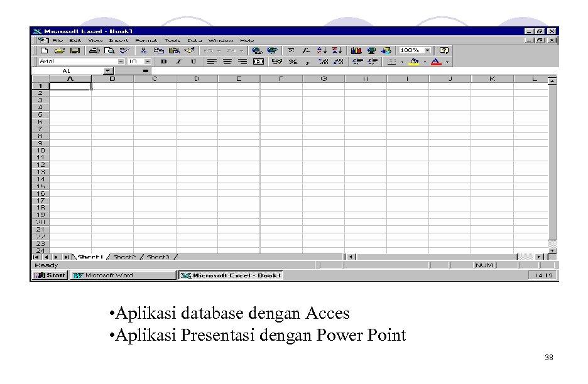Screen dimensions: 588x384
Task: Click the Paste clipboard icon
Action: click(174, 51)
